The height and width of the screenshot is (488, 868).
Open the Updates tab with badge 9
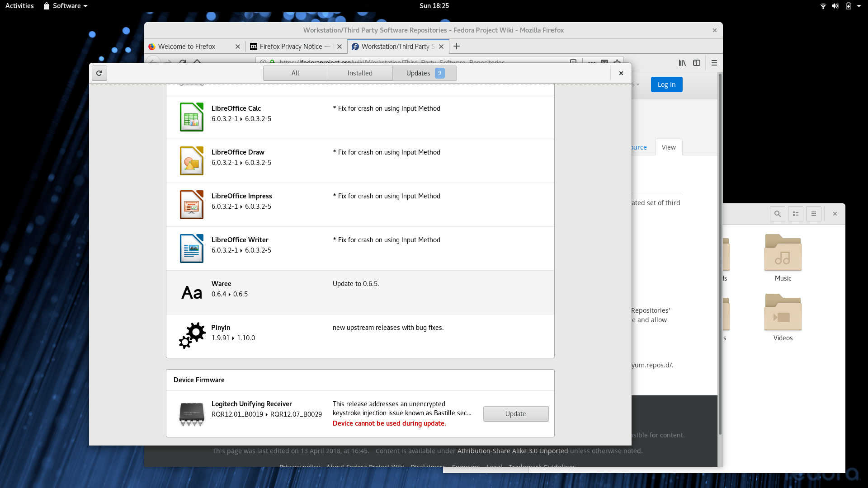click(x=425, y=73)
